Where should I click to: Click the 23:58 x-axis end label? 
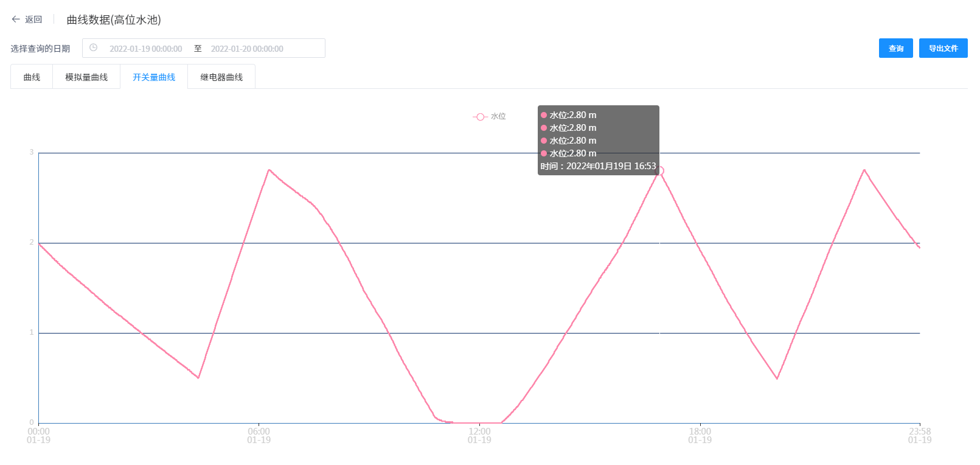tap(920, 432)
